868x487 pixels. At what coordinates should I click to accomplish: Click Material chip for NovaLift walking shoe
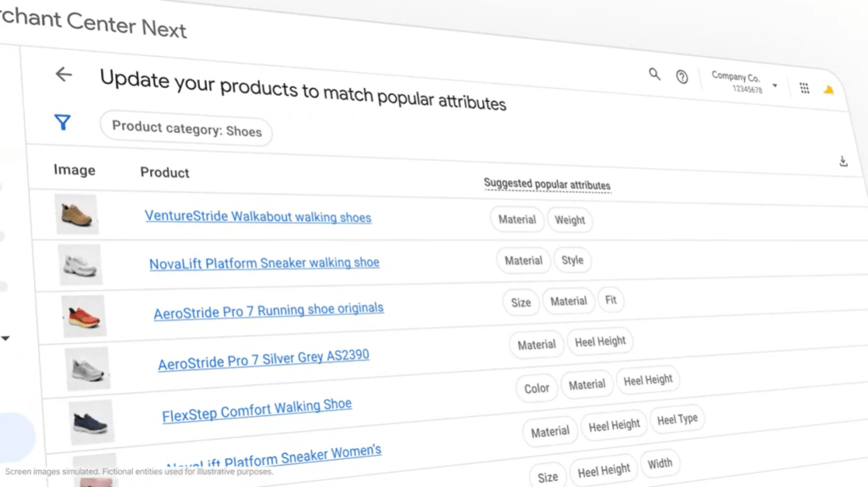[x=523, y=260]
